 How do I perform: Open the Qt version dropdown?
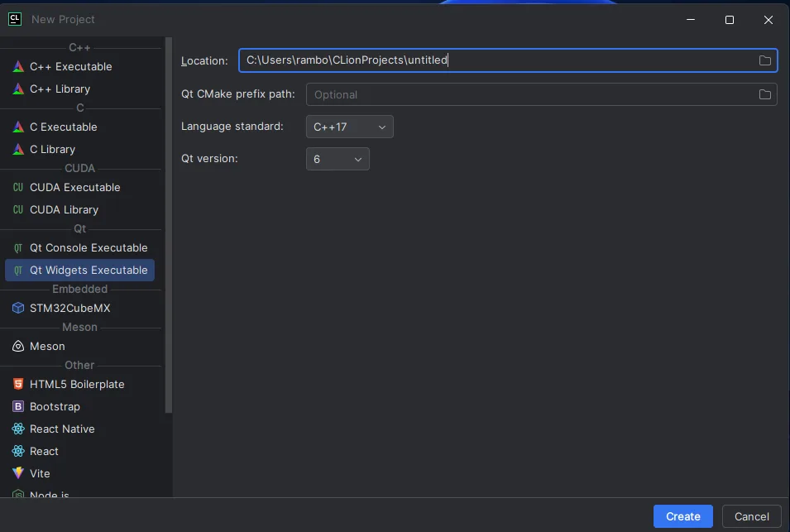pos(338,159)
